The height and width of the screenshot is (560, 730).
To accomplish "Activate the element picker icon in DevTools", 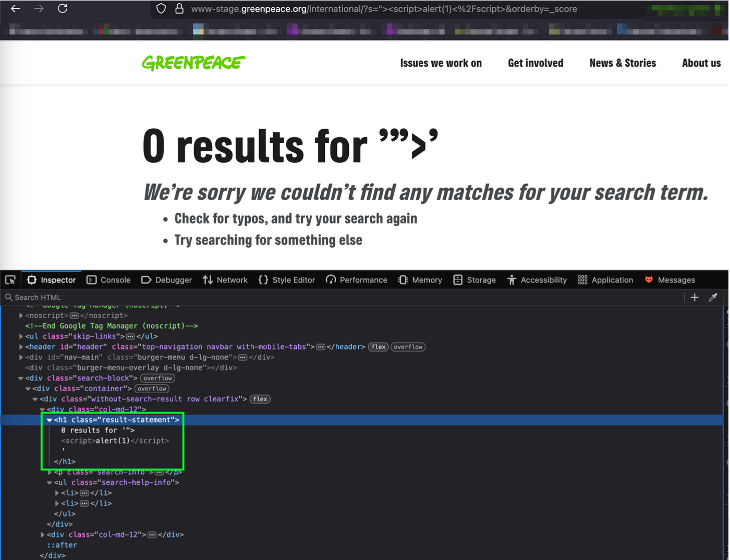I will click(x=10, y=280).
